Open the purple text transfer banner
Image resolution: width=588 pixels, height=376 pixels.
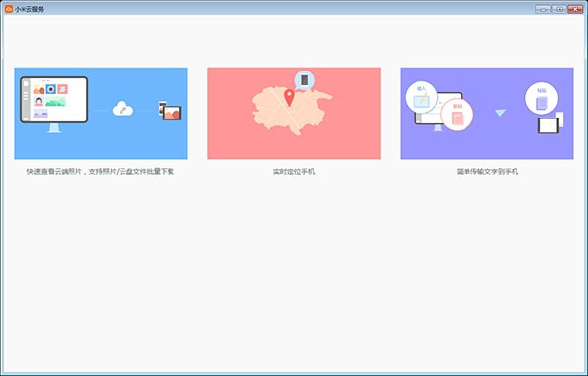(487, 114)
